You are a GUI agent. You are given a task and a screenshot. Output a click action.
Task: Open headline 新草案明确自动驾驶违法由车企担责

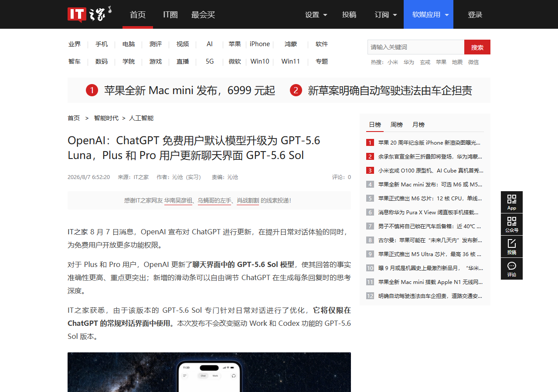point(390,90)
